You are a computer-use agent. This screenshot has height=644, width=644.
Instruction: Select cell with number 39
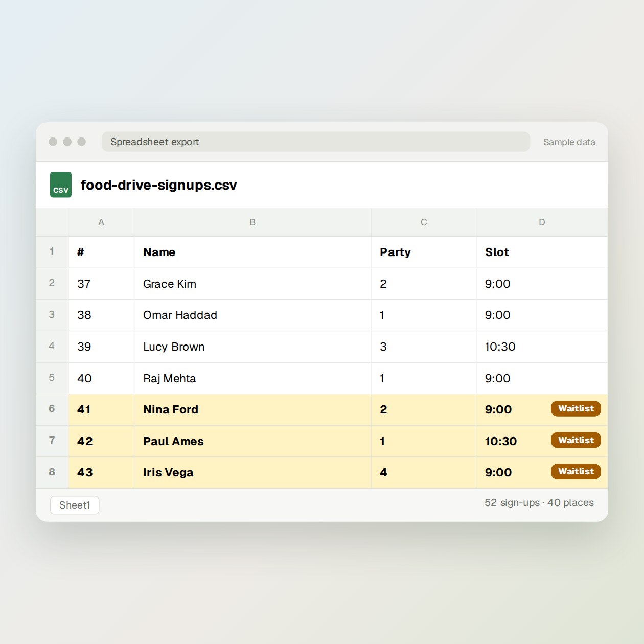click(101, 347)
